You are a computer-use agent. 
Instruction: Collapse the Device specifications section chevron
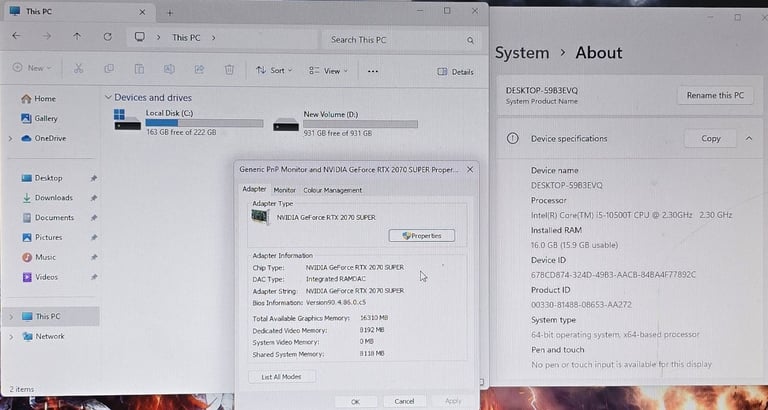748,139
